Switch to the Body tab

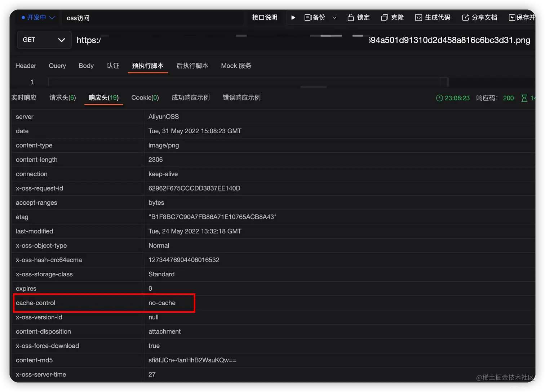tap(86, 66)
